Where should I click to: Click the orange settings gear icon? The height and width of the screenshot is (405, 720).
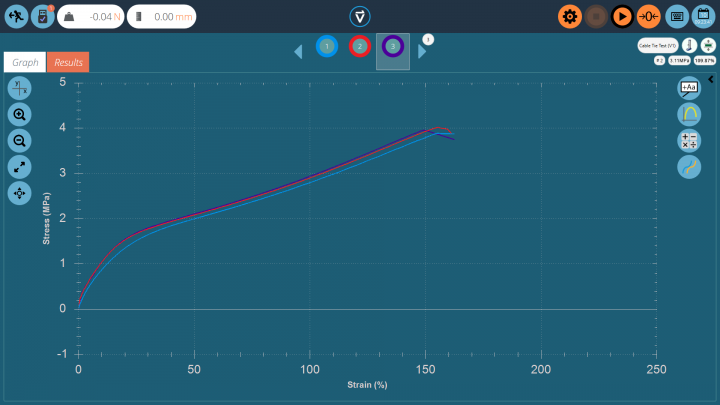pos(570,16)
